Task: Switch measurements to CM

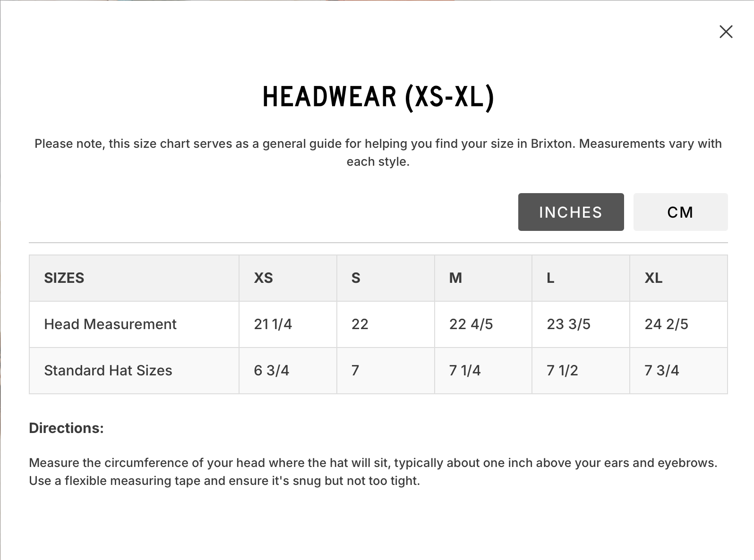Action: (680, 212)
